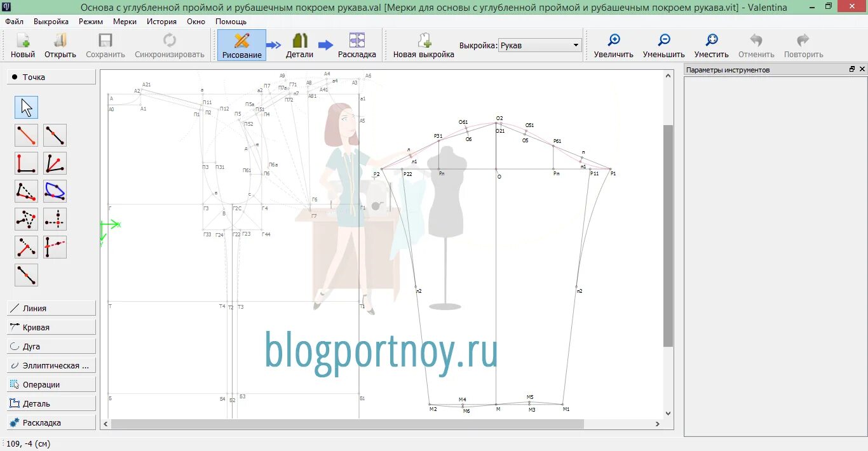Viewport: 868px width, 451px height.
Task: Select special point on shoulder tool
Action: pyautogui.click(x=27, y=191)
